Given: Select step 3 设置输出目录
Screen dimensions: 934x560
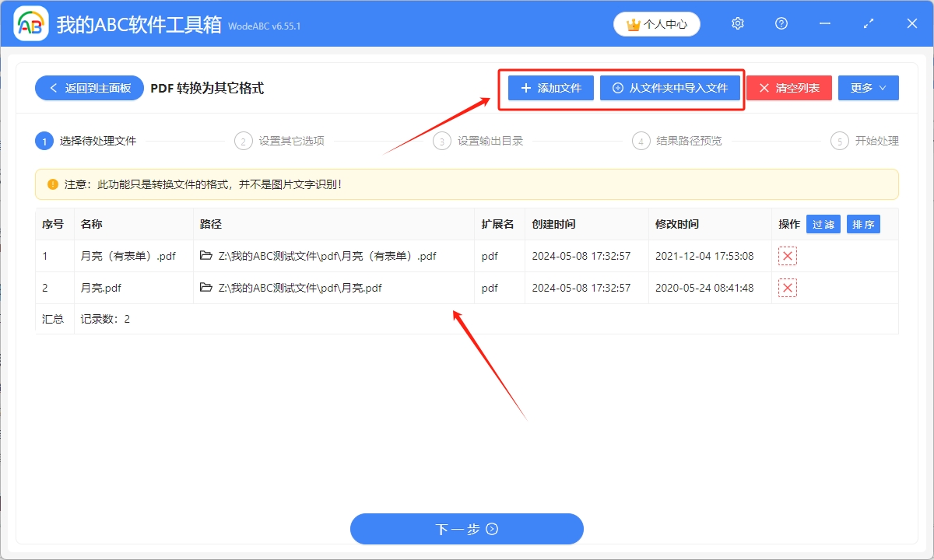Looking at the screenshot, I should point(479,141).
